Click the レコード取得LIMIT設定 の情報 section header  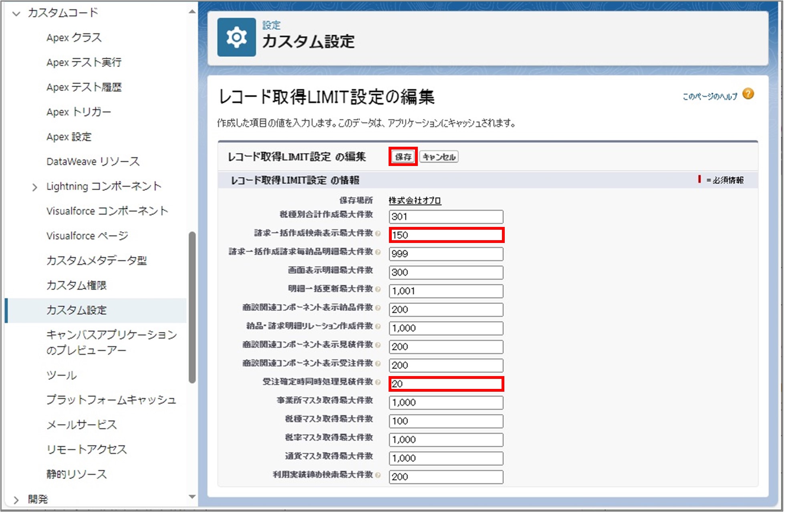click(x=295, y=180)
